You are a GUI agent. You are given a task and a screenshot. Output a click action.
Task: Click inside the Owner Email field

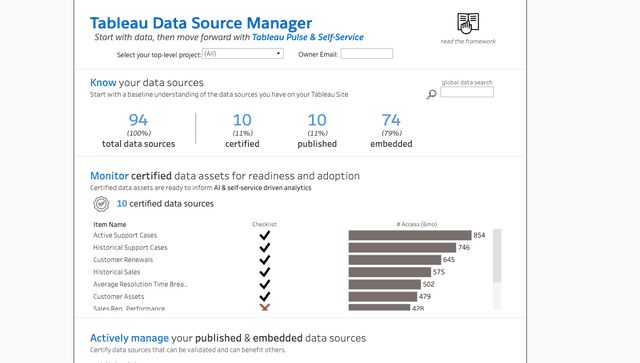point(367,53)
